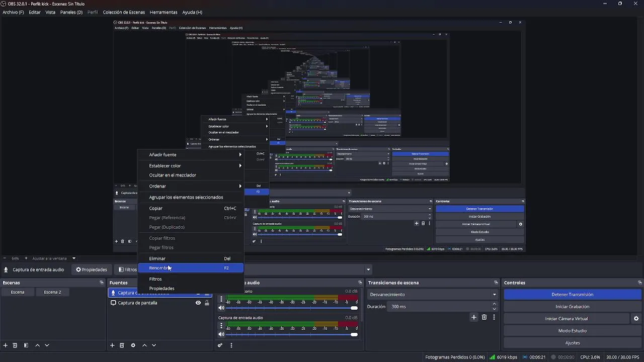Open transition properties three-dot menu

coord(494,317)
